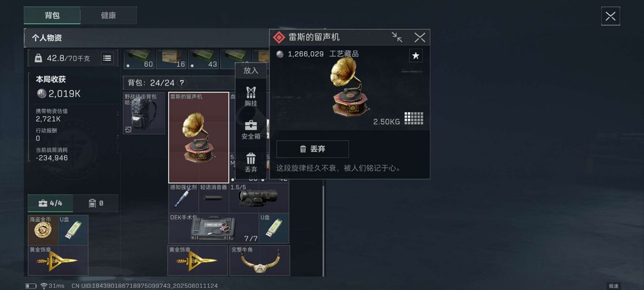Open the list sort icon beside weight
This screenshot has width=644, height=290.
click(x=107, y=58)
